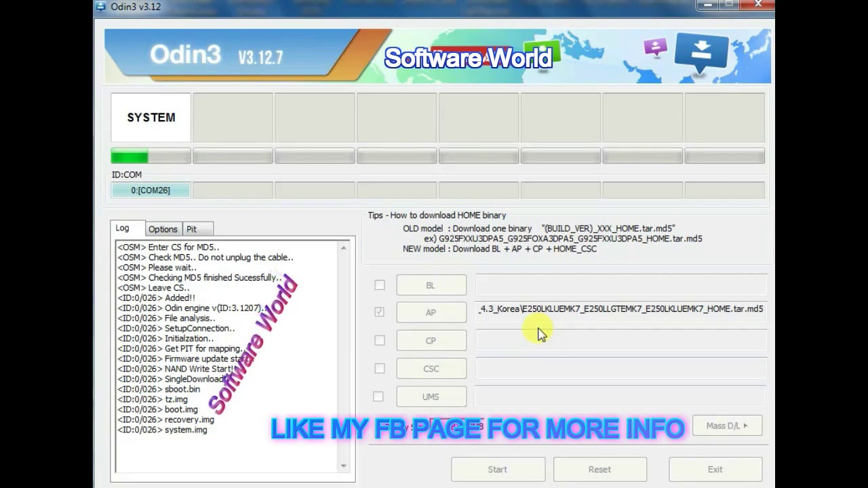
Task: Click the log line 'Added!!'
Action: coord(156,298)
